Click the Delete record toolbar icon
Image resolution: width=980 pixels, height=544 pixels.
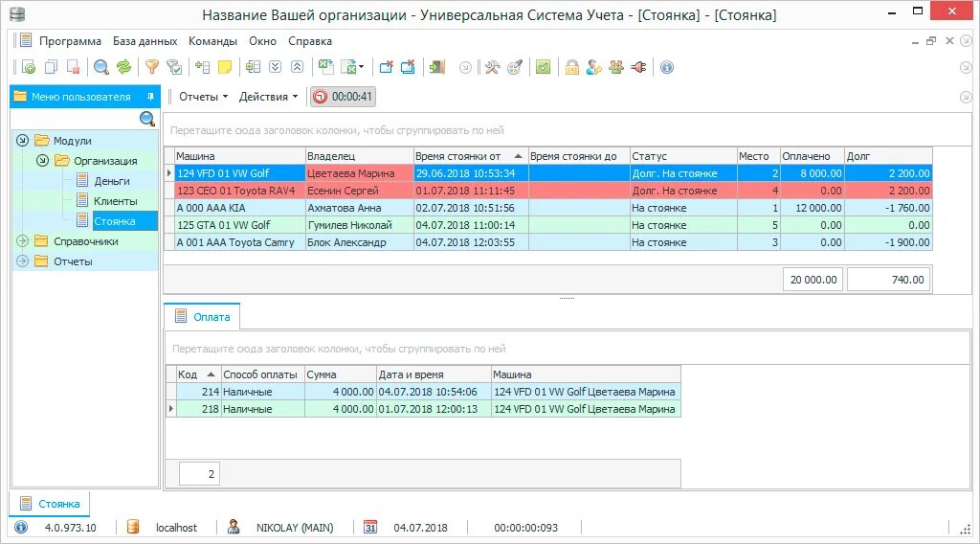tap(73, 67)
